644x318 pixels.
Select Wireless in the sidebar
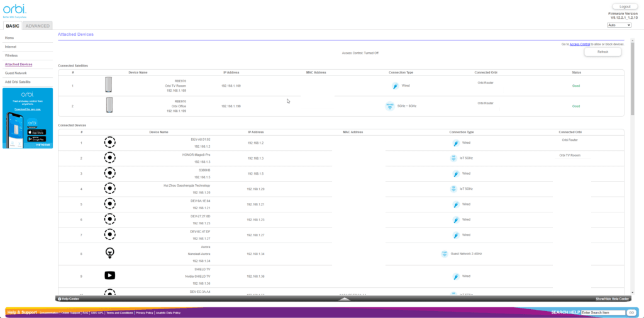tap(11, 55)
